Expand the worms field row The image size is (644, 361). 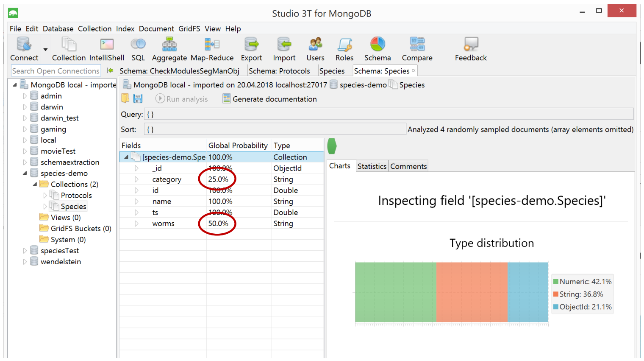pos(136,224)
